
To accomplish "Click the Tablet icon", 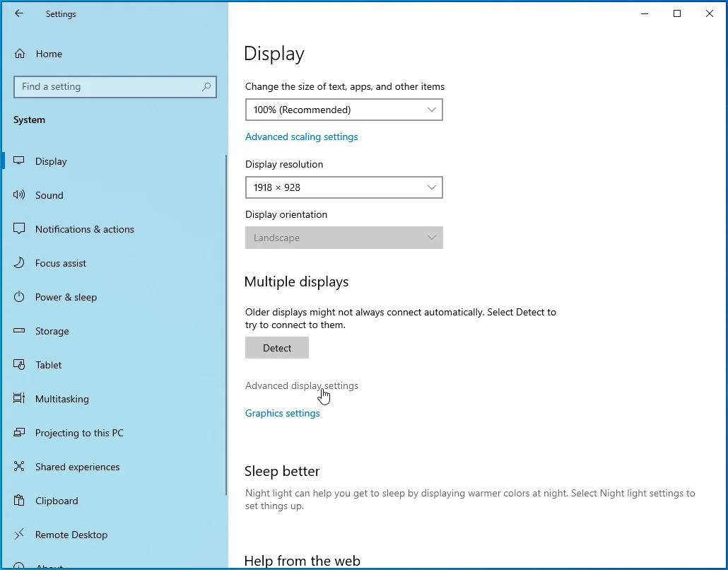I will coord(19,365).
